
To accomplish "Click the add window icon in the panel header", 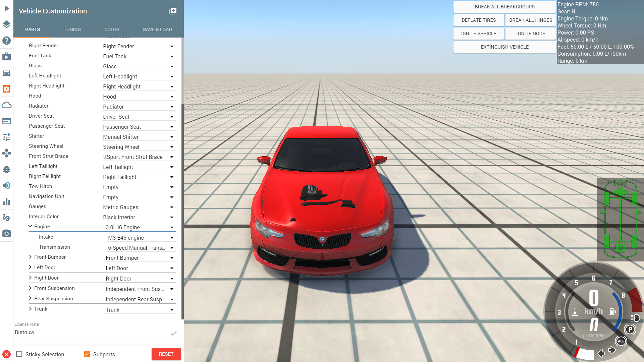I will tap(173, 11).
